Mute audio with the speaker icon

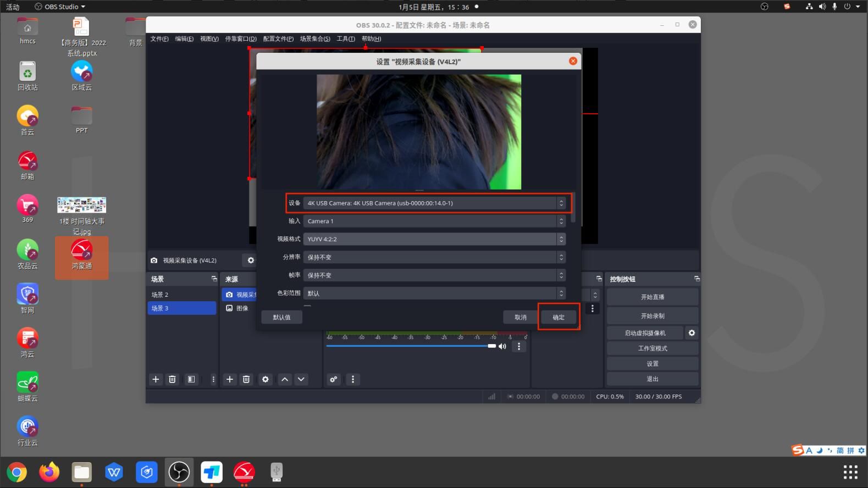(502, 346)
